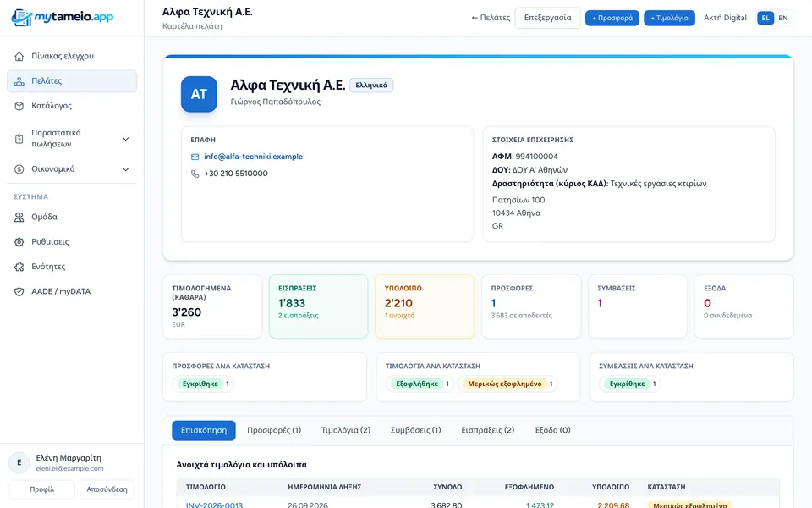Click the Ακτή Digital company name
The width and height of the screenshot is (812, 508).
pyautogui.click(x=725, y=18)
